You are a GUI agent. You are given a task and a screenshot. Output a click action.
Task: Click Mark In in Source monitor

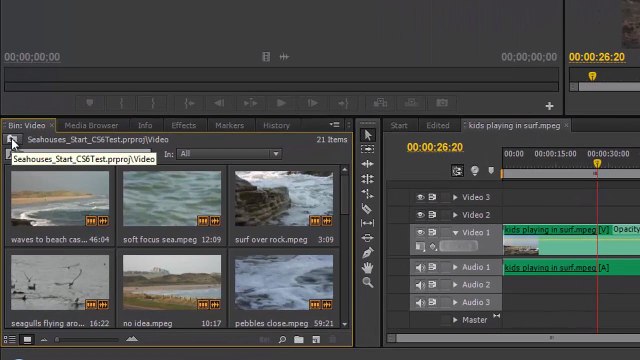click(121, 103)
